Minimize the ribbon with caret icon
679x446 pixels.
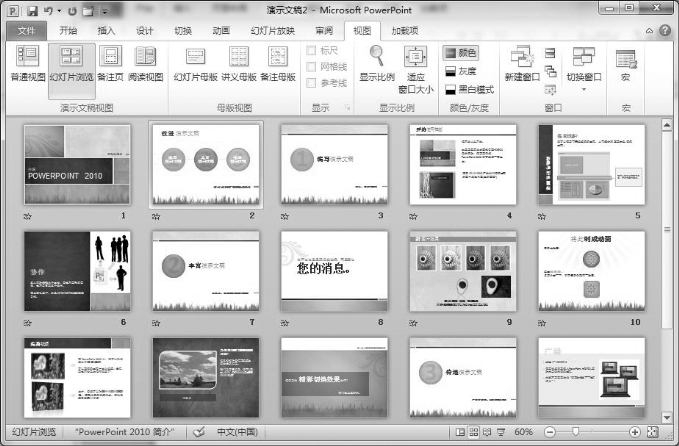tap(649, 30)
